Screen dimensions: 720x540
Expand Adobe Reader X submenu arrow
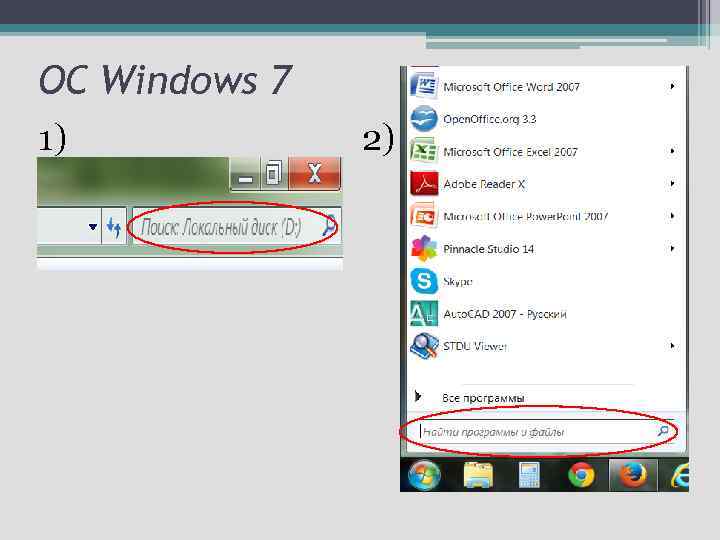672,184
